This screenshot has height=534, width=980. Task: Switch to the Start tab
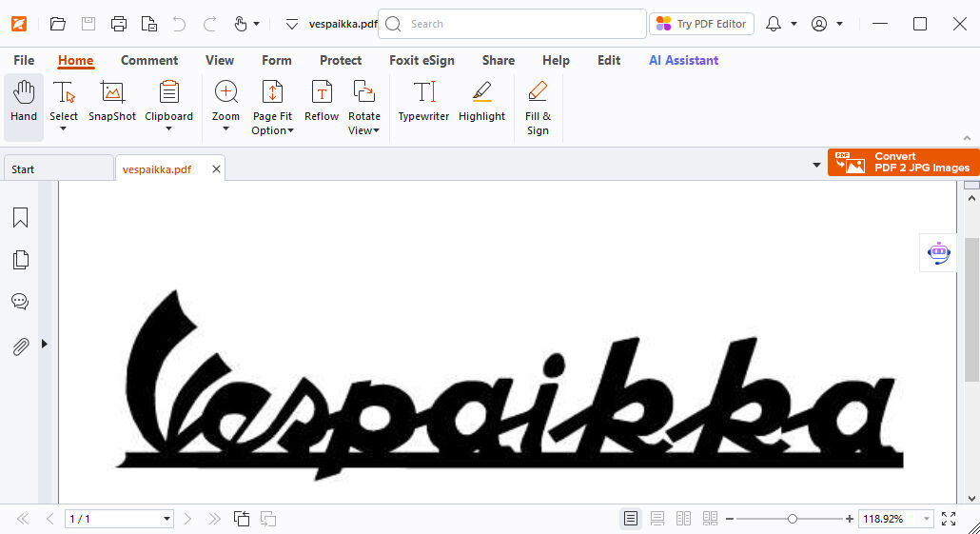58,168
